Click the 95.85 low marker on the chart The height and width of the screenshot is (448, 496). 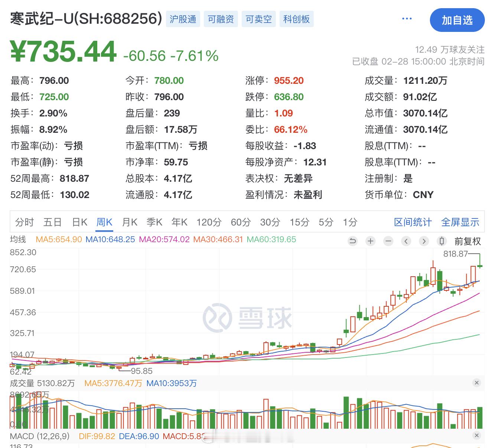click(x=141, y=371)
